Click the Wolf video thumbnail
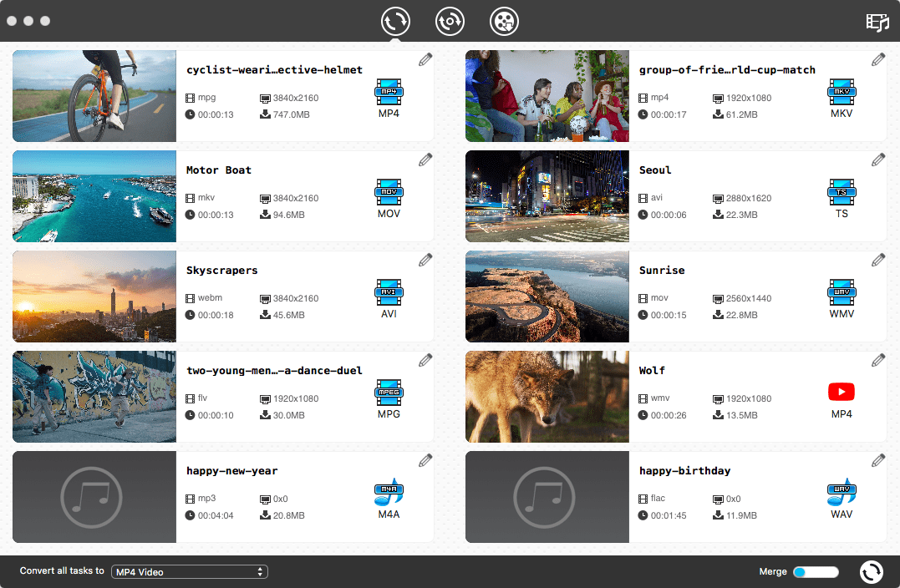This screenshot has width=900, height=588. [547, 397]
